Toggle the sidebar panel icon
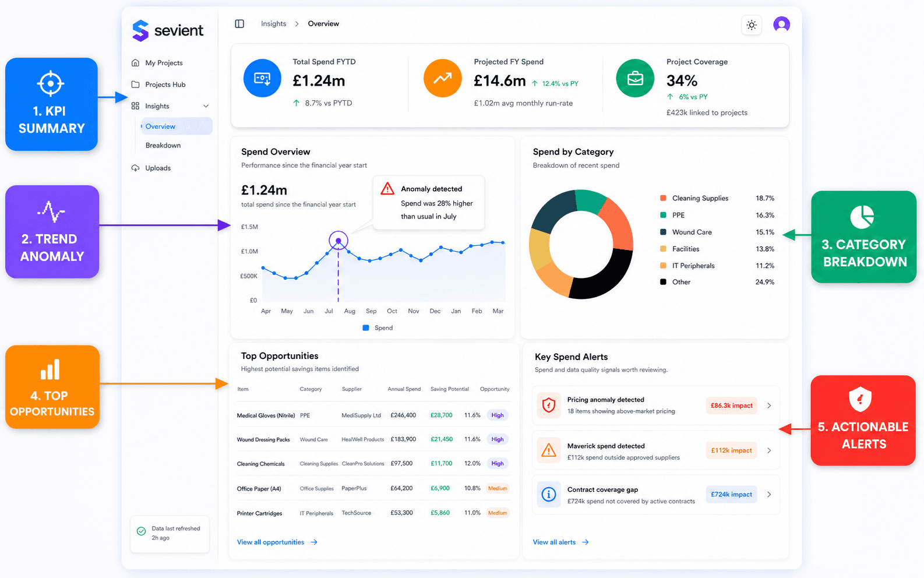The width and height of the screenshot is (924, 578). point(239,24)
